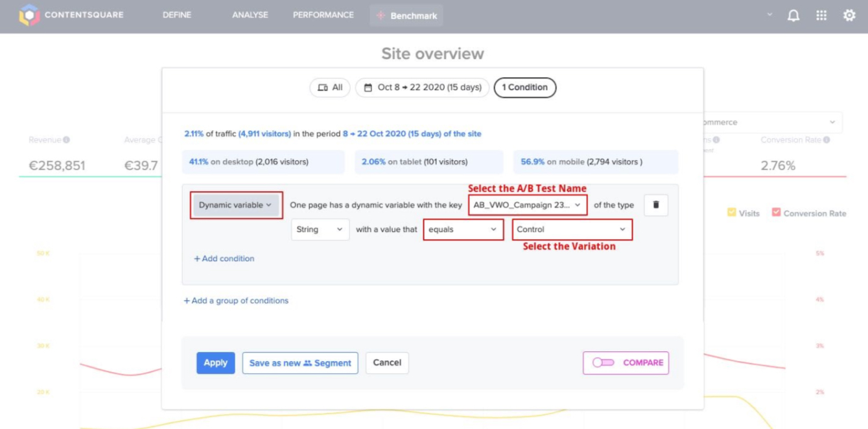The height and width of the screenshot is (429, 868).
Task: Click Add a group of conditions
Action: tap(236, 301)
